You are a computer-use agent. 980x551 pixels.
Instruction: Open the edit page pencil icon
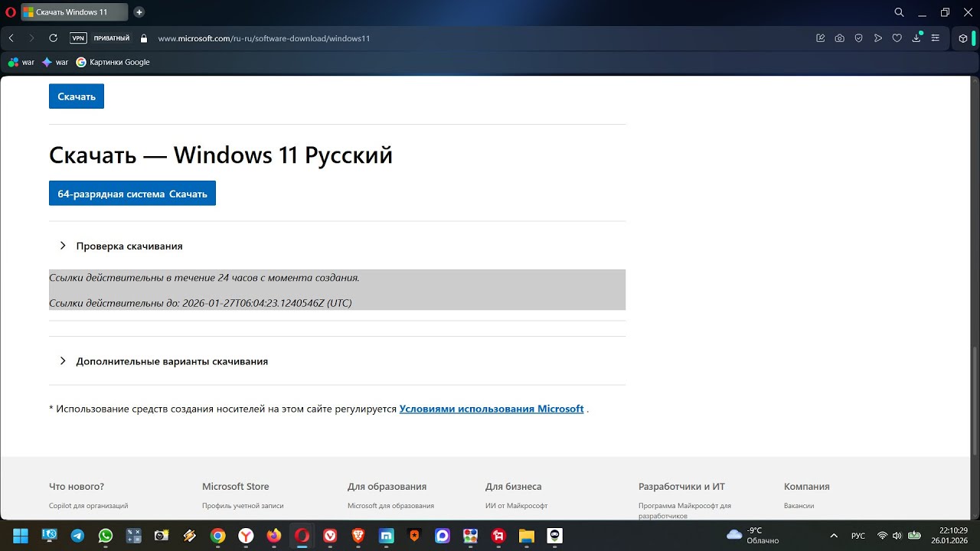coord(821,38)
